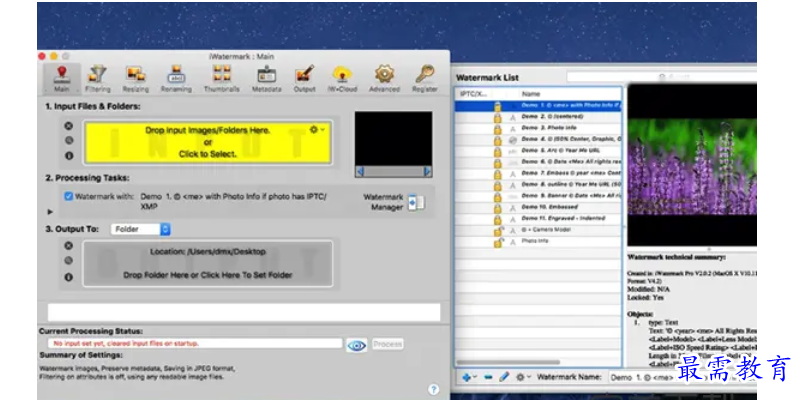
Task: Open the iW•Cloud toolbar item
Action: (342, 79)
